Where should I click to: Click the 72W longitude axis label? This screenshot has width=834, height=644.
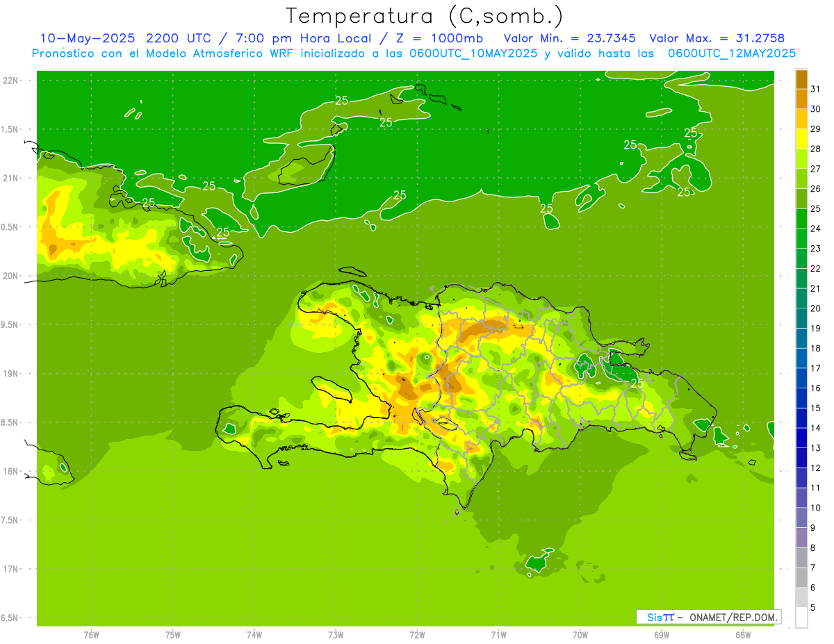417,635
